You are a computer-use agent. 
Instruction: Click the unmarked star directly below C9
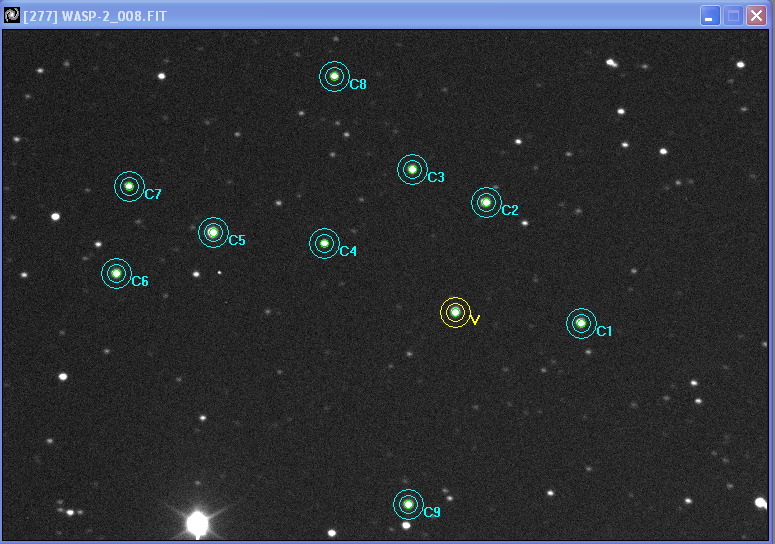pyautogui.click(x=406, y=525)
